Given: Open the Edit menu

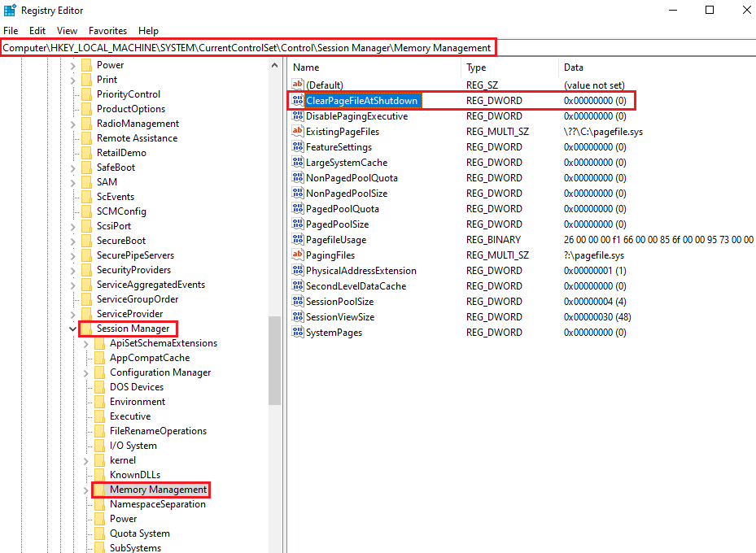Looking at the screenshot, I should (37, 31).
